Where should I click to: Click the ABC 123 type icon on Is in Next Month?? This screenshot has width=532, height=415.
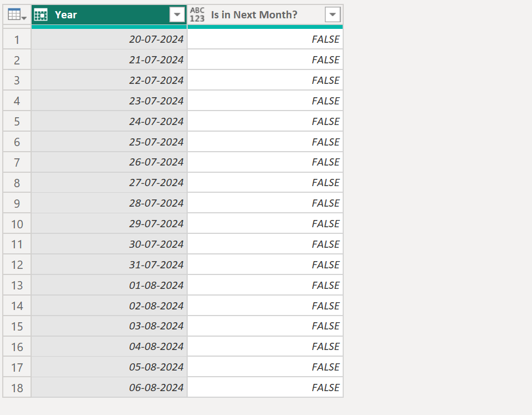point(198,14)
